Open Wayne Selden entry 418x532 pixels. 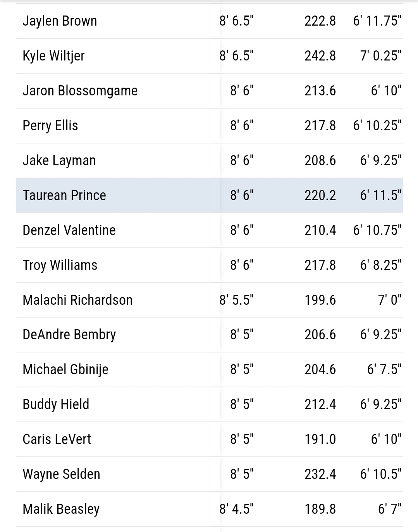[61, 474]
